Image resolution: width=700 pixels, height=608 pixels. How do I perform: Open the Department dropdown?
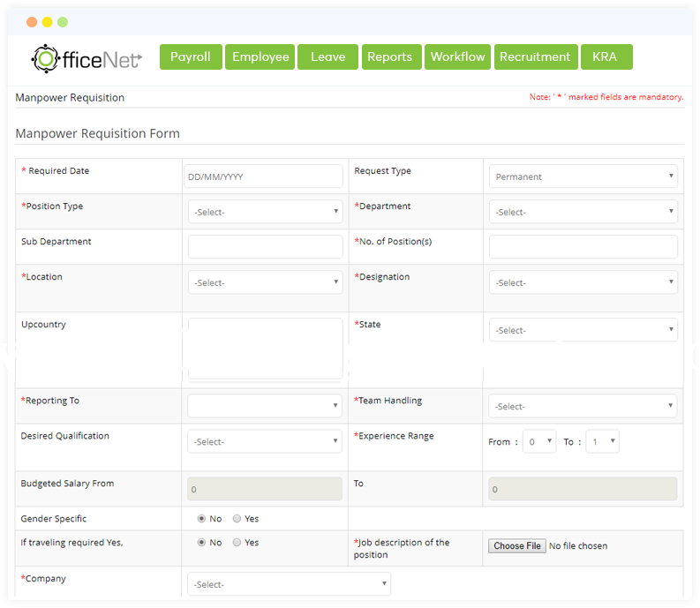click(x=583, y=212)
